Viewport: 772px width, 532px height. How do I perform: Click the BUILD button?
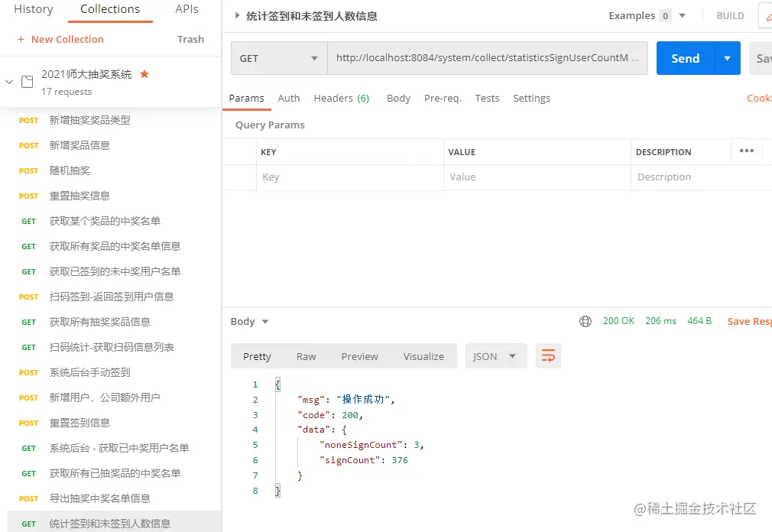[730, 16]
